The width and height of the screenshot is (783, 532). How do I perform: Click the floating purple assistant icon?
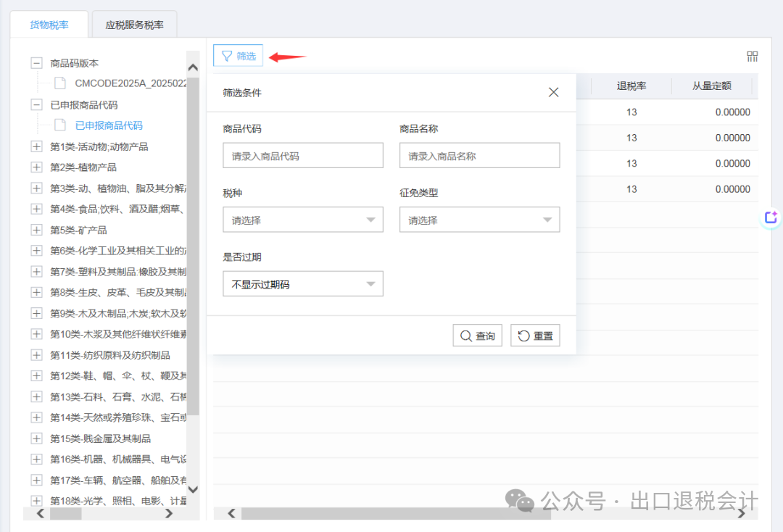click(x=770, y=217)
